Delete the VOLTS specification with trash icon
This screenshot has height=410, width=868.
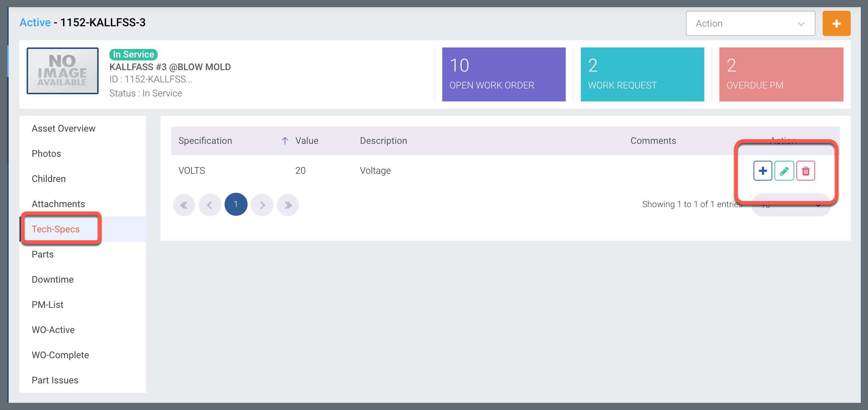(805, 171)
